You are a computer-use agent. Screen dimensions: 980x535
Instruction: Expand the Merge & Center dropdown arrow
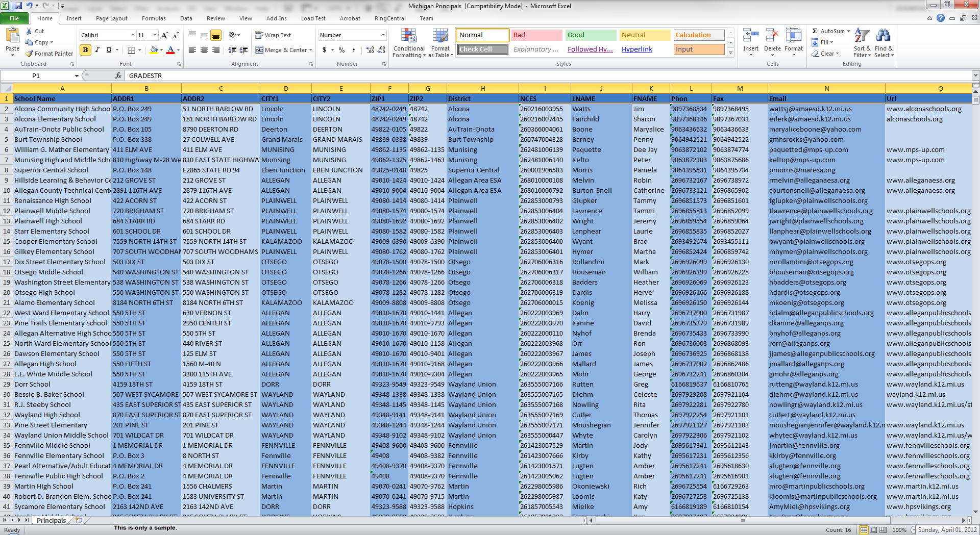point(311,50)
